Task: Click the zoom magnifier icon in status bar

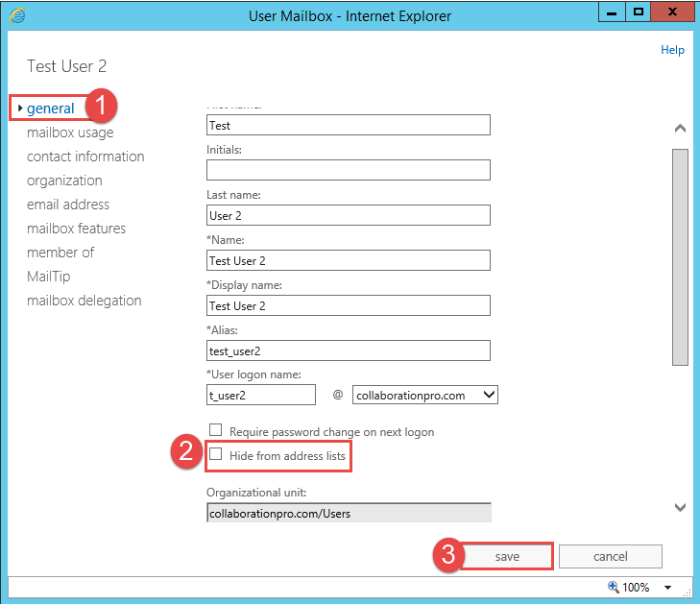Action: pyautogui.click(x=614, y=586)
